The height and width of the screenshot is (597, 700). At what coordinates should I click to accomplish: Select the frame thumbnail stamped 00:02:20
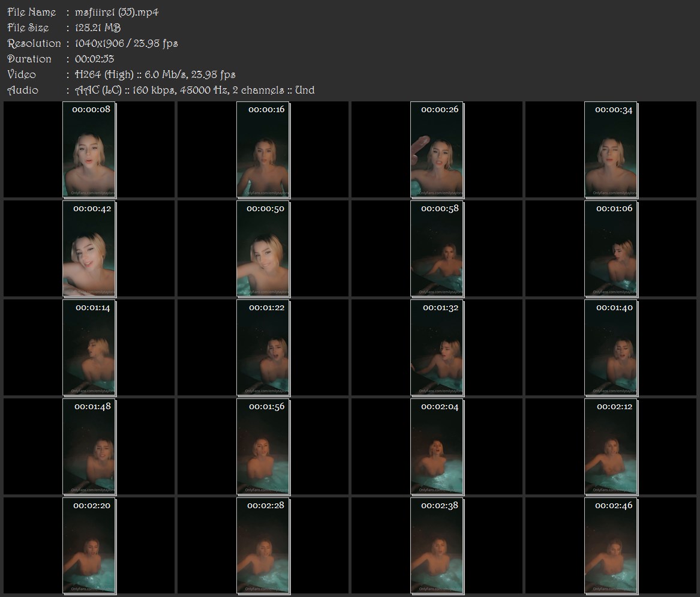89,545
